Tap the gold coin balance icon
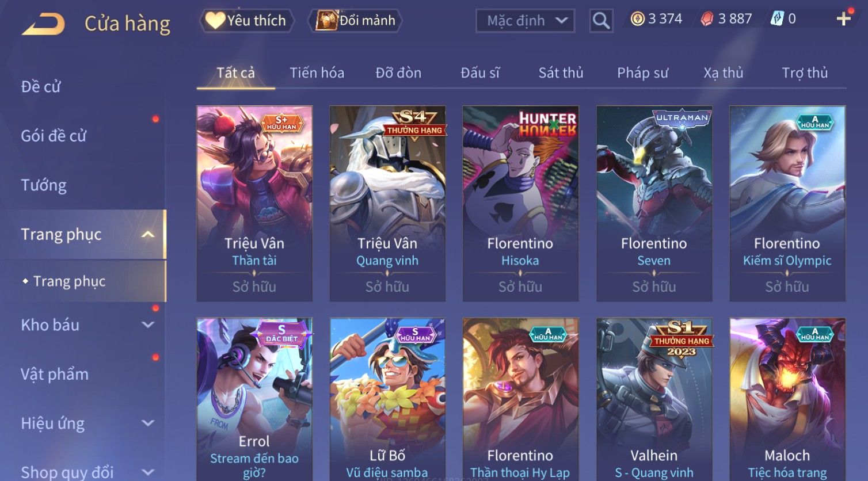The height and width of the screenshot is (481, 868). point(638,19)
